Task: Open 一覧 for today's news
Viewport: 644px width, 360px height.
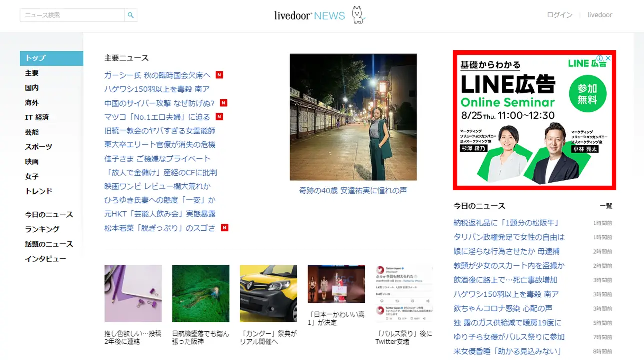Action: 605,206
